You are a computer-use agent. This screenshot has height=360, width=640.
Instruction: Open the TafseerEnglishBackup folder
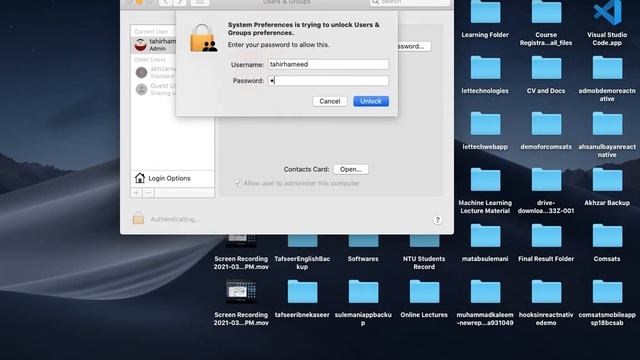click(x=302, y=241)
